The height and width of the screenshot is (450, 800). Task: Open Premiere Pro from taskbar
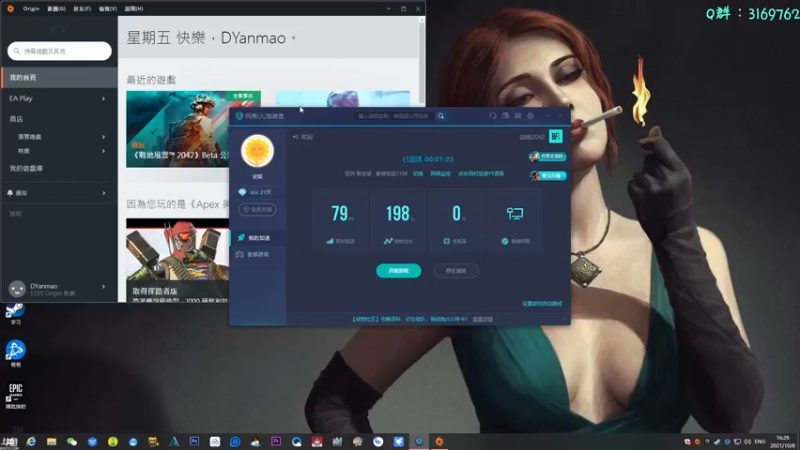[276, 441]
